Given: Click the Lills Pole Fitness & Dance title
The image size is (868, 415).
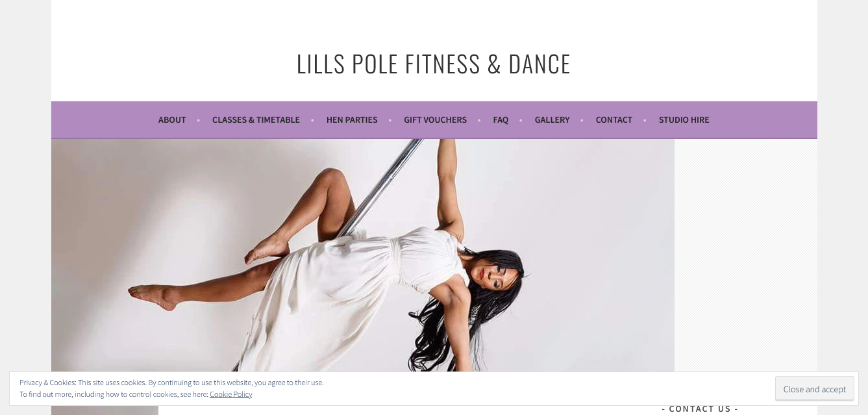Looking at the screenshot, I should point(434,64).
